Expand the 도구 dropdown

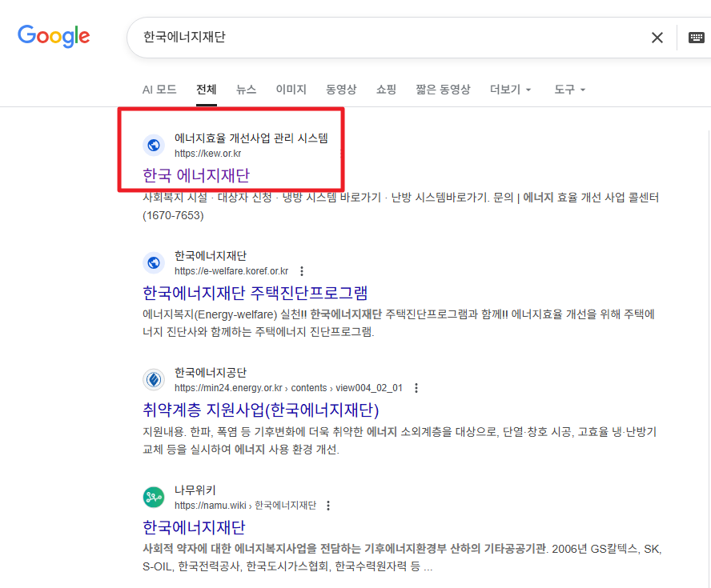569,90
